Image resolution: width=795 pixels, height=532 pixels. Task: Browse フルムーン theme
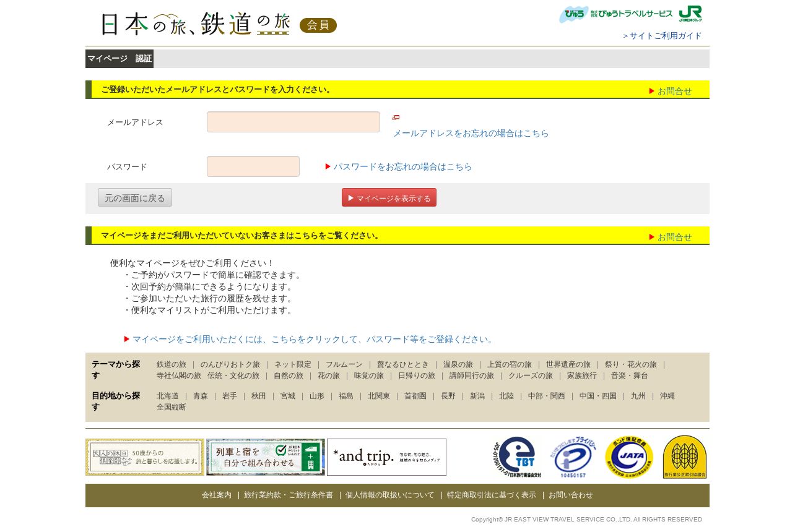pos(344,364)
